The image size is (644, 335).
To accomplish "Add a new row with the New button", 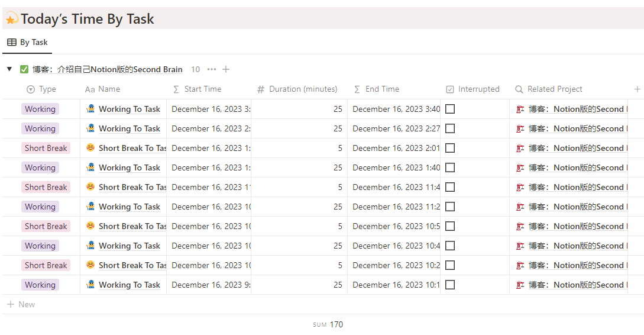I will click(x=21, y=304).
